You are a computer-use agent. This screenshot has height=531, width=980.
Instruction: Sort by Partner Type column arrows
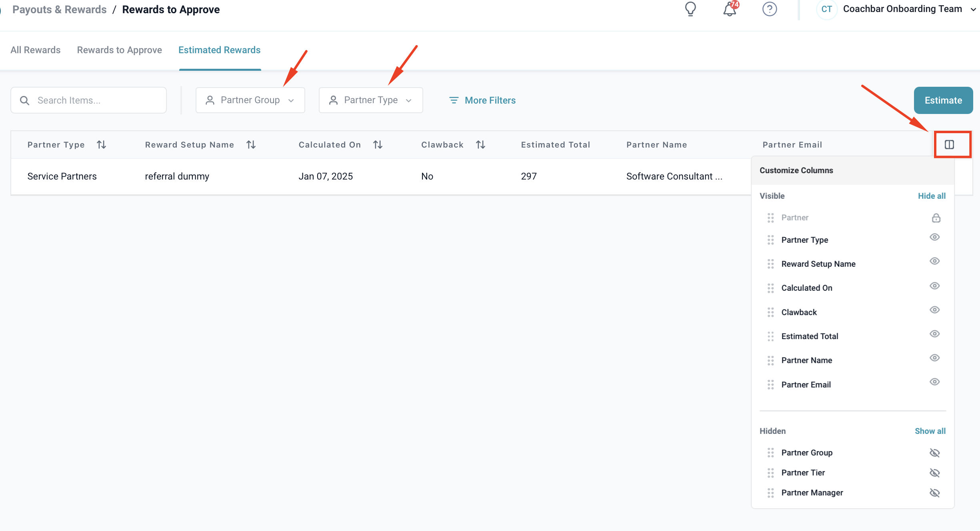[x=101, y=144]
